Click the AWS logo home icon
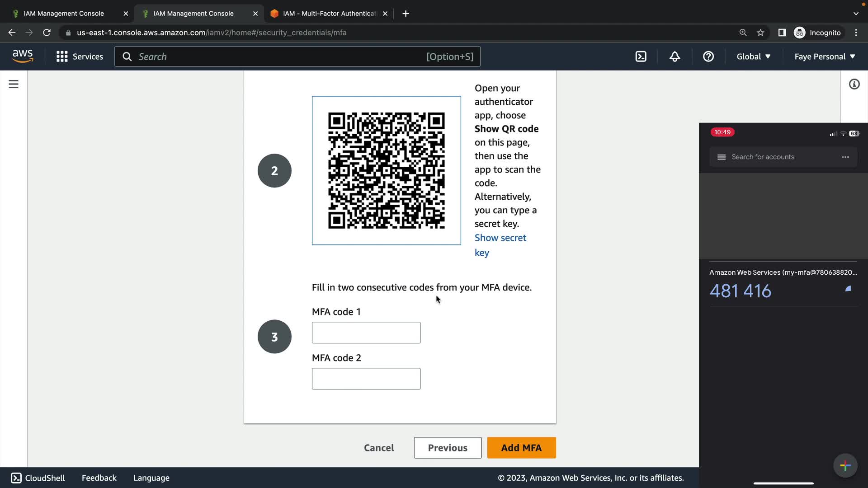Image resolution: width=868 pixels, height=488 pixels. [x=23, y=56]
